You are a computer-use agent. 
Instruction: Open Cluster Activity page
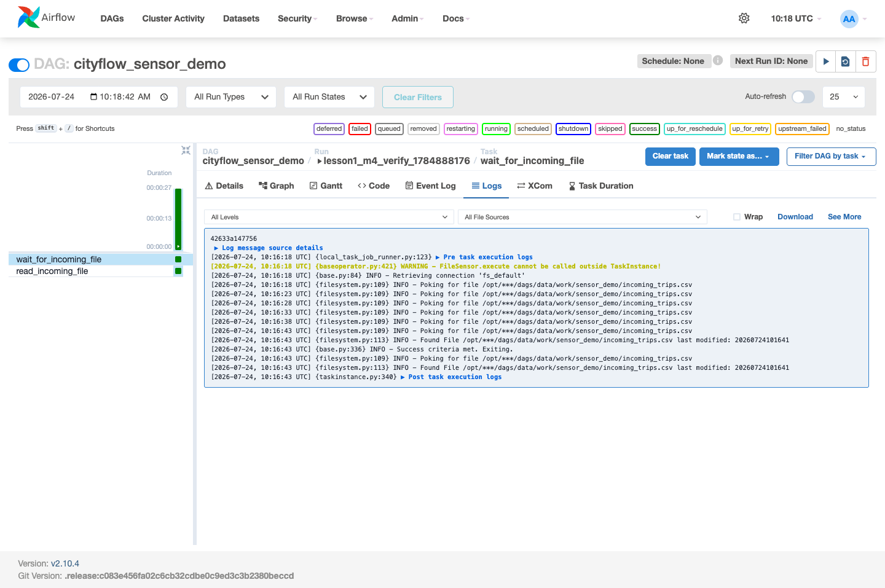coord(173,18)
